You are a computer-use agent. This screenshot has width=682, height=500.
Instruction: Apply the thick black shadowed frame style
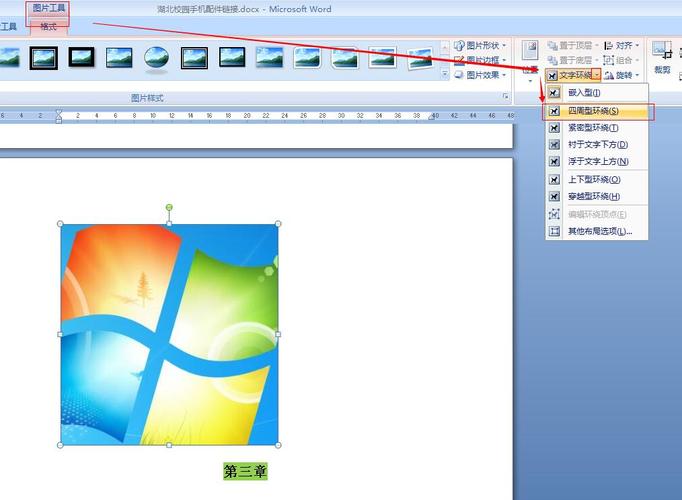[x=81, y=57]
